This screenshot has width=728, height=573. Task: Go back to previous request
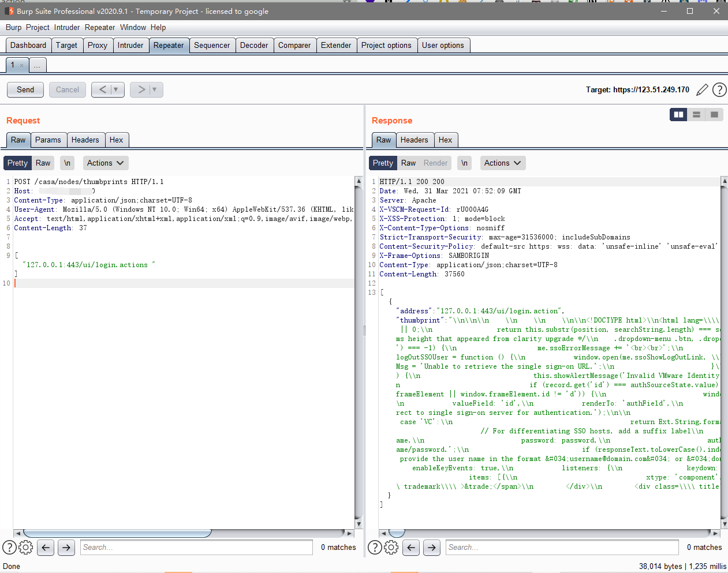102,89
